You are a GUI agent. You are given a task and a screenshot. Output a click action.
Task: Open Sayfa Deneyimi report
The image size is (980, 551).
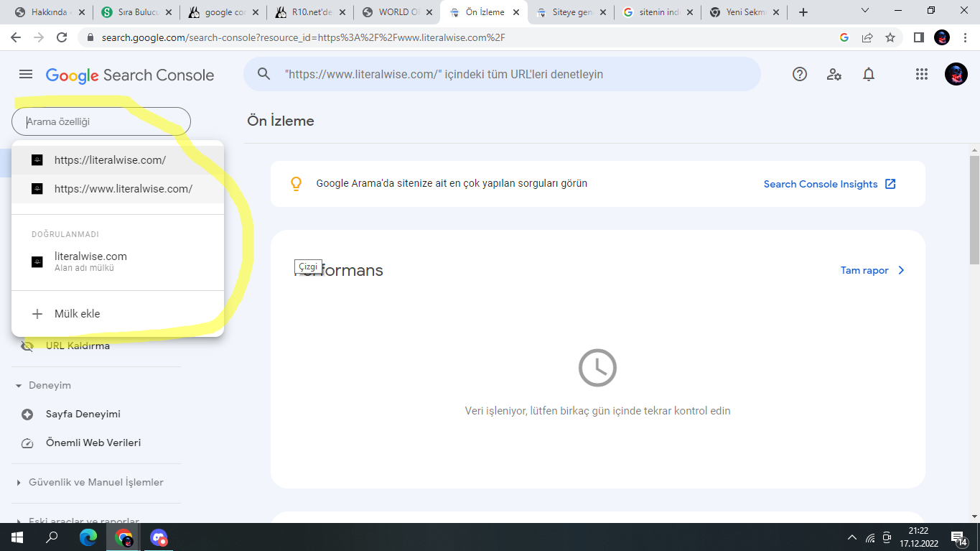(83, 415)
